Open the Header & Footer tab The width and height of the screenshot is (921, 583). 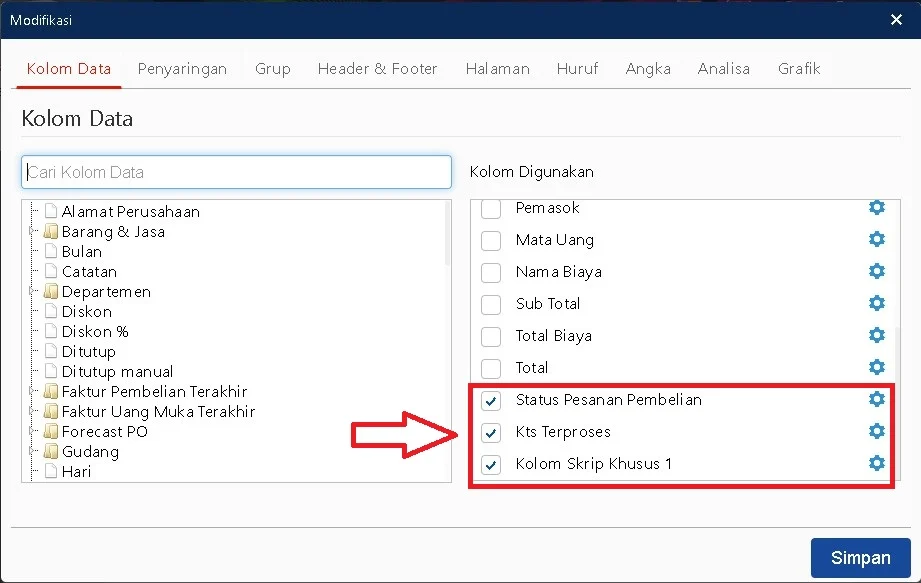coord(377,69)
